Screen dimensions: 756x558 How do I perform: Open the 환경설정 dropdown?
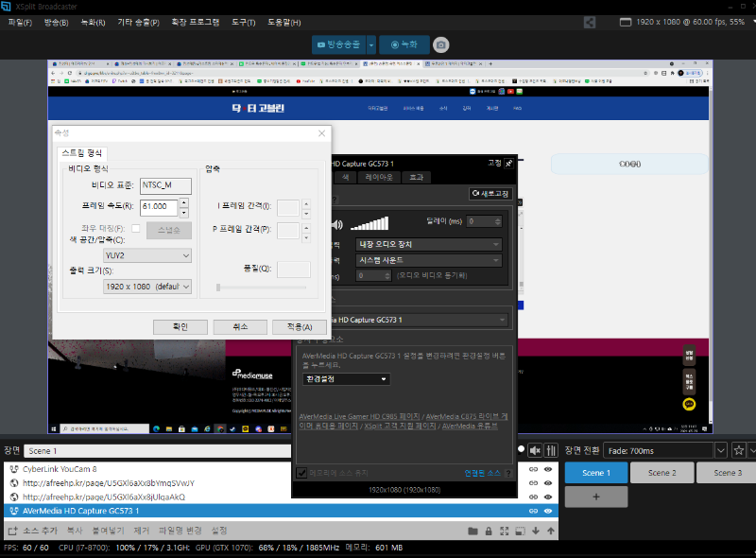346,379
